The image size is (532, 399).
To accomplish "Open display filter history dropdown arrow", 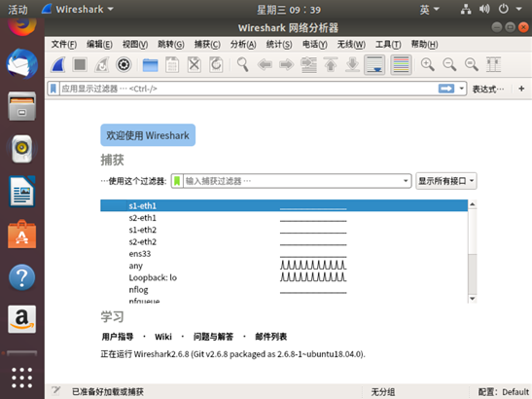I will coord(461,89).
